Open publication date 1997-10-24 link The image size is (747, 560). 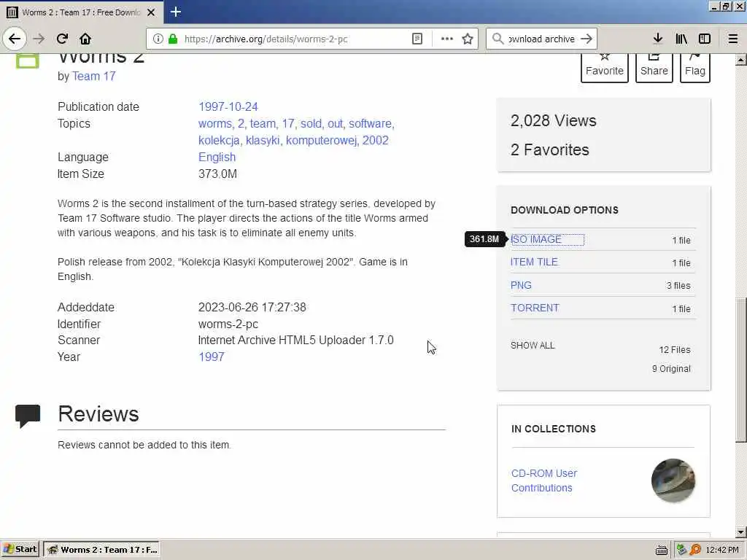coord(228,106)
